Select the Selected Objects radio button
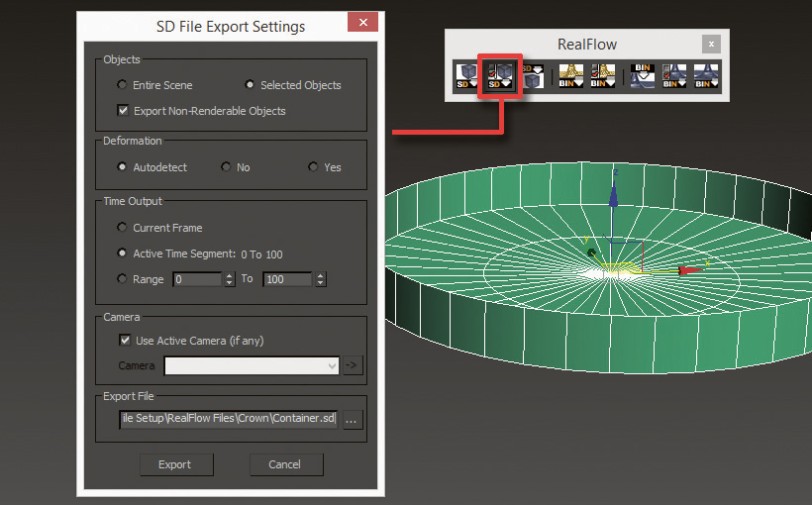 coord(250,84)
